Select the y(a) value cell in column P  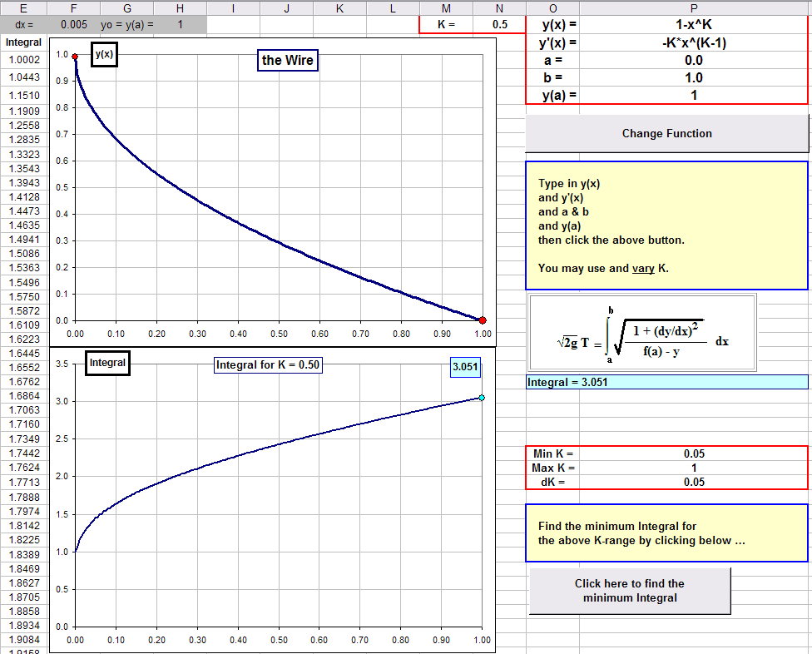(694, 96)
